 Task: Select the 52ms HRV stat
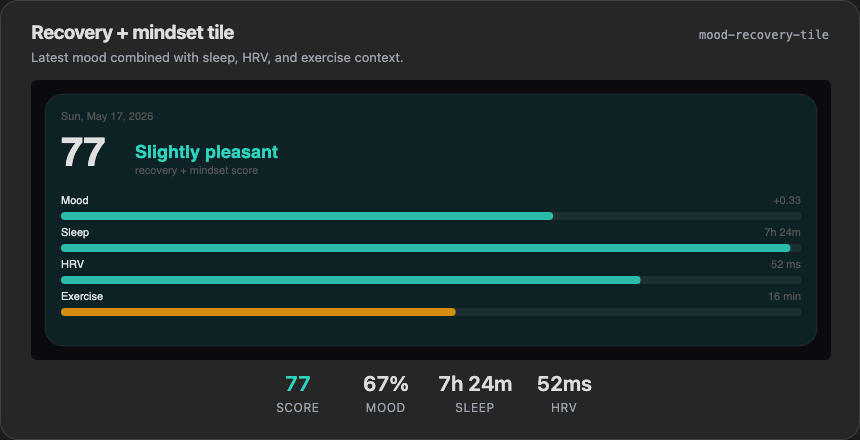point(564,394)
